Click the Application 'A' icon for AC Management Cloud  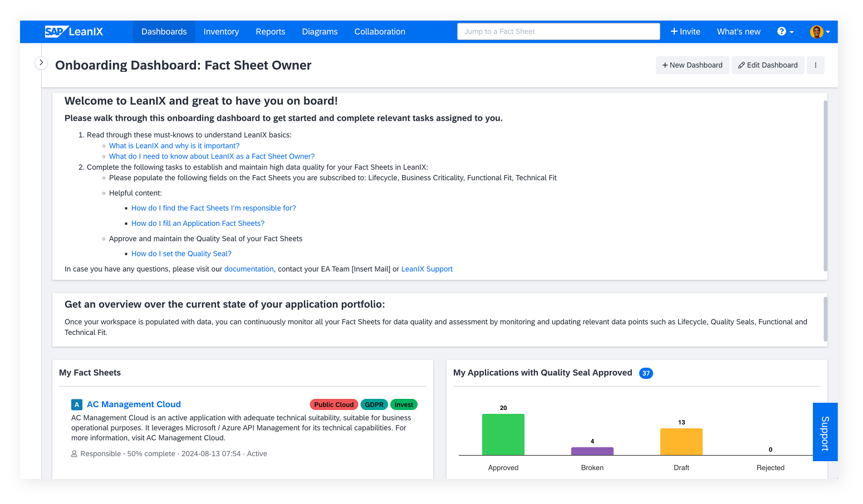point(77,405)
